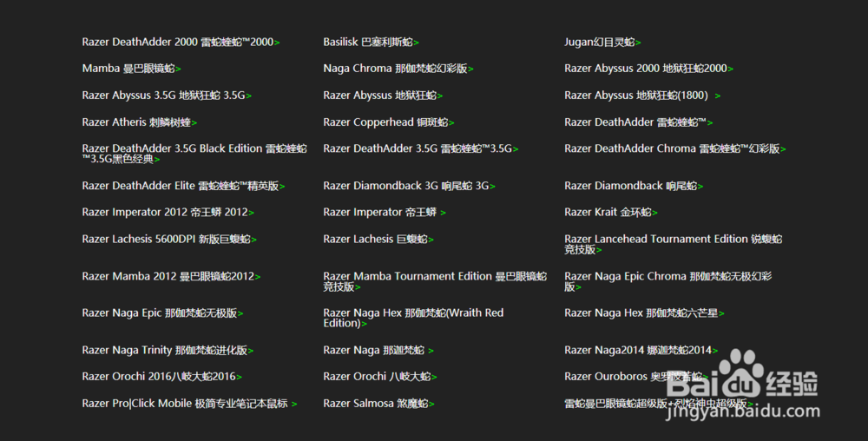
Task: Open the Basilisk 巴塞利斯蛇 link
Action: pyautogui.click(x=371, y=42)
